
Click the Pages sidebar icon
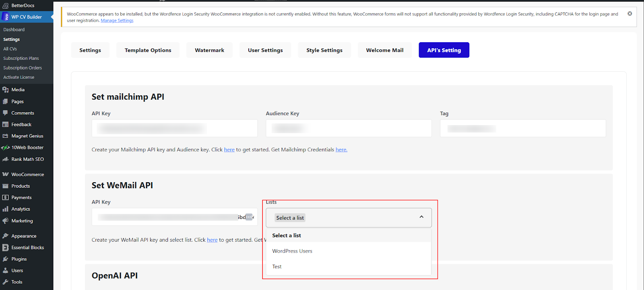(x=6, y=101)
